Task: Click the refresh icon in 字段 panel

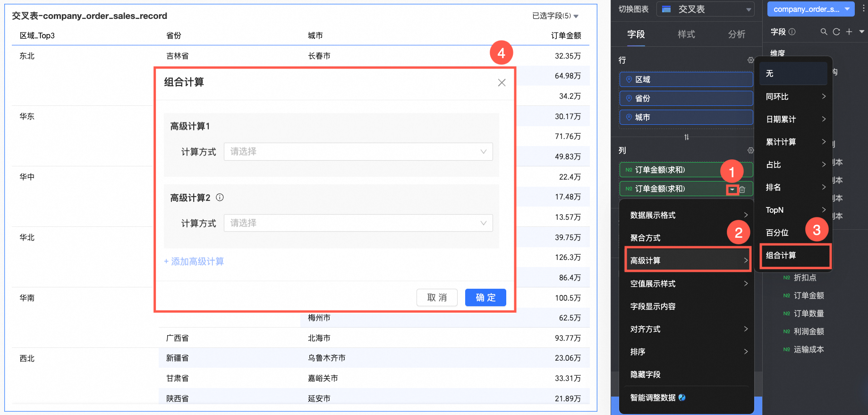Action: click(836, 32)
